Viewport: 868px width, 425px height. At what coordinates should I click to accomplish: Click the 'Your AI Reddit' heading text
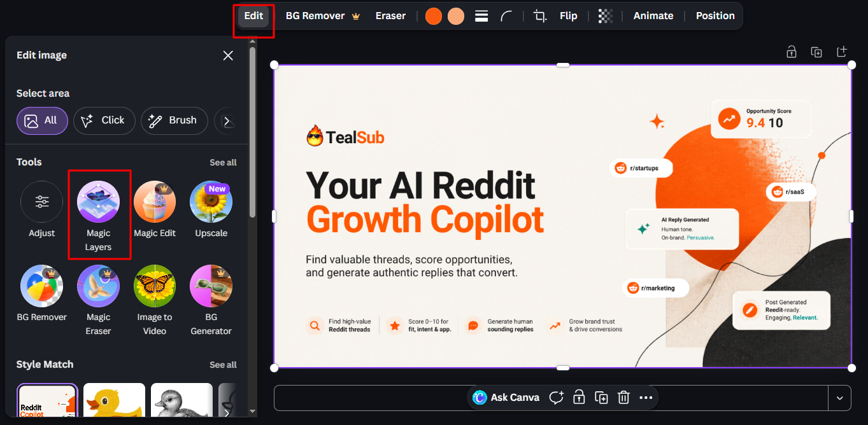click(421, 185)
